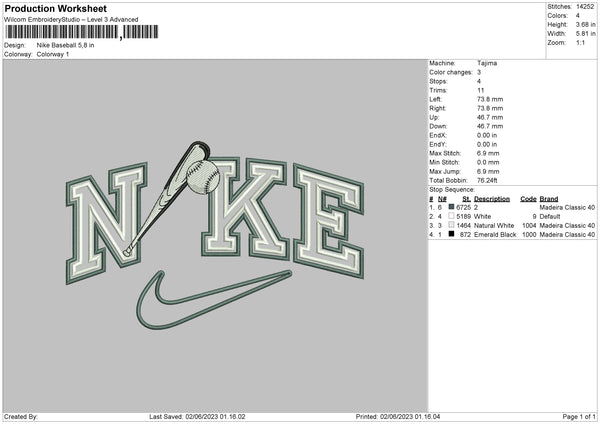
Task: Click the Production Worksheet title
Action: (x=56, y=8)
